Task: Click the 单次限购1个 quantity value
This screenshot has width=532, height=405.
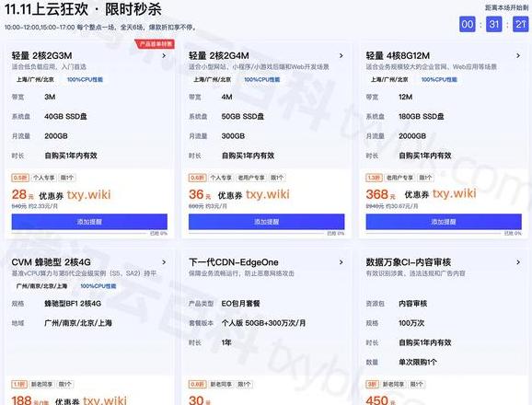Action: click(417, 363)
